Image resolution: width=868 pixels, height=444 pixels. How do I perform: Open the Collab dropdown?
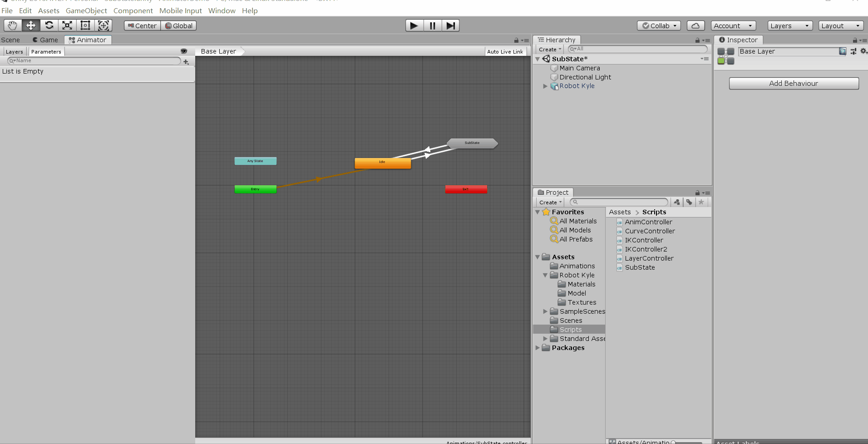(x=659, y=26)
